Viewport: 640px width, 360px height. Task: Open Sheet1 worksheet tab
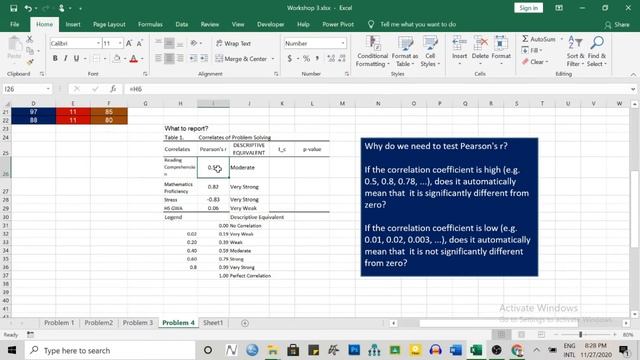213,323
